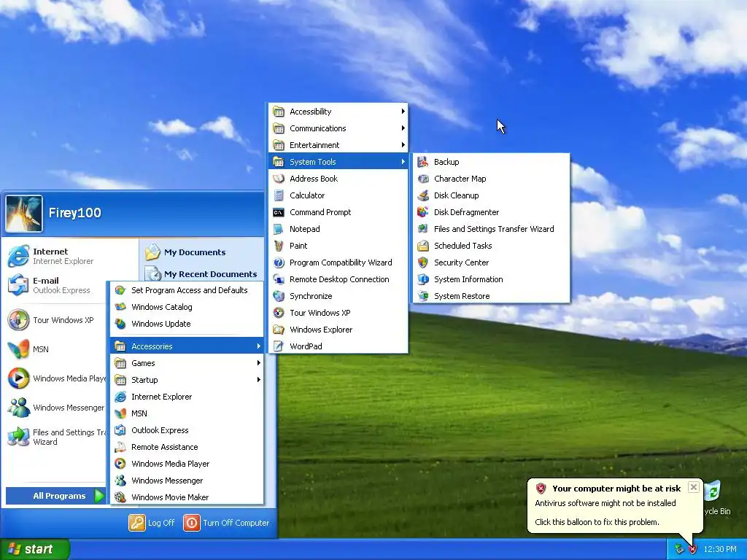Image resolution: width=747 pixels, height=560 pixels.
Task: Open Address Book icon
Action: (x=279, y=179)
